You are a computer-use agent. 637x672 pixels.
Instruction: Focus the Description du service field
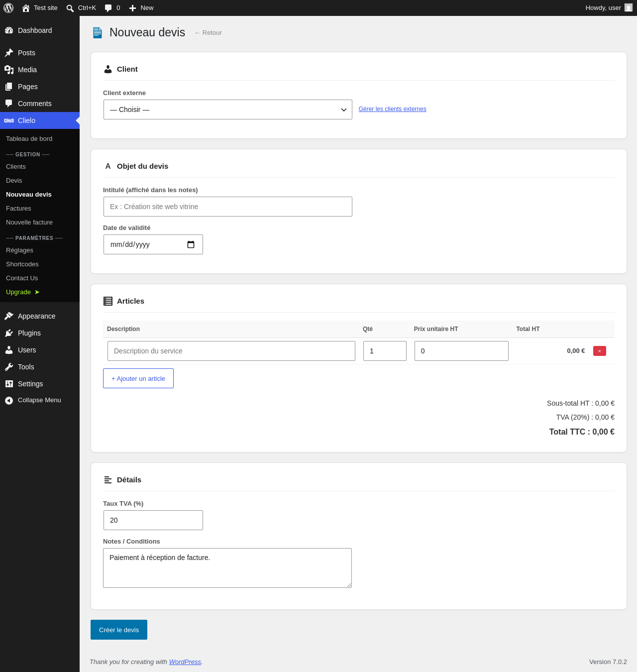pyautogui.click(x=231, y=351)
